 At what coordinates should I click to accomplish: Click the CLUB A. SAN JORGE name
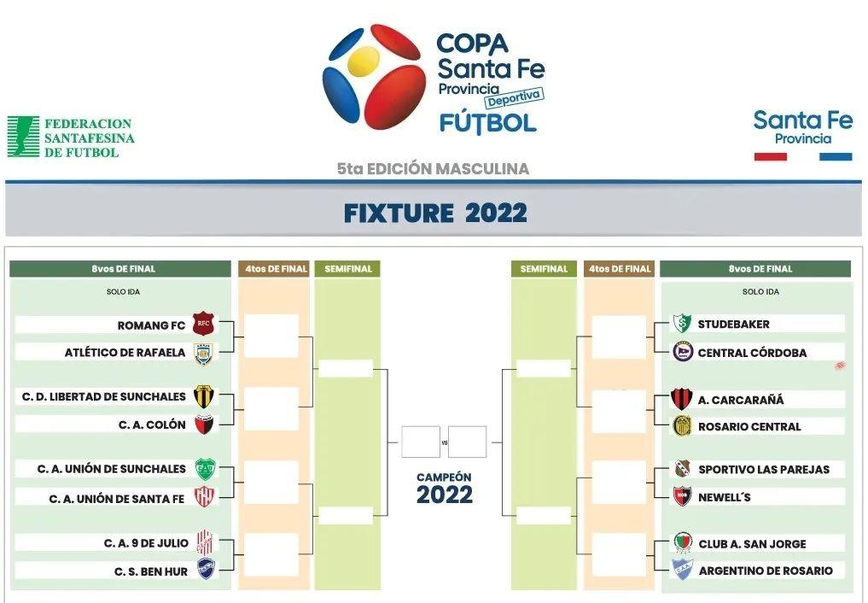tap(752, 543)
